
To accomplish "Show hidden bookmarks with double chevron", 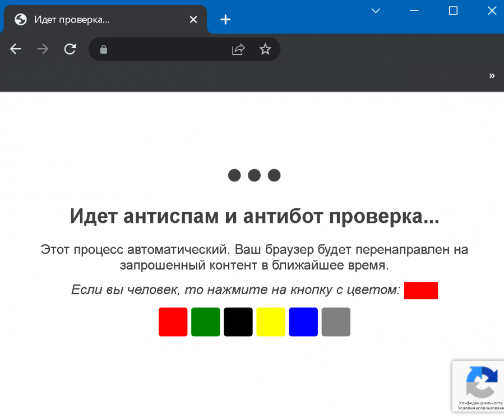I will pos(492,76).
